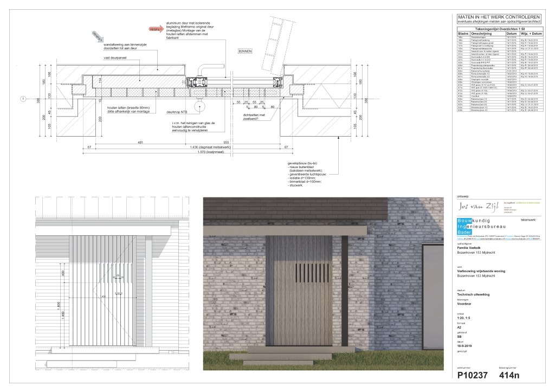Viewport: 555px width, 392px height.
Task: Click the project number 'P10237'
Action: pyautogui.click(x=472, y=375)
